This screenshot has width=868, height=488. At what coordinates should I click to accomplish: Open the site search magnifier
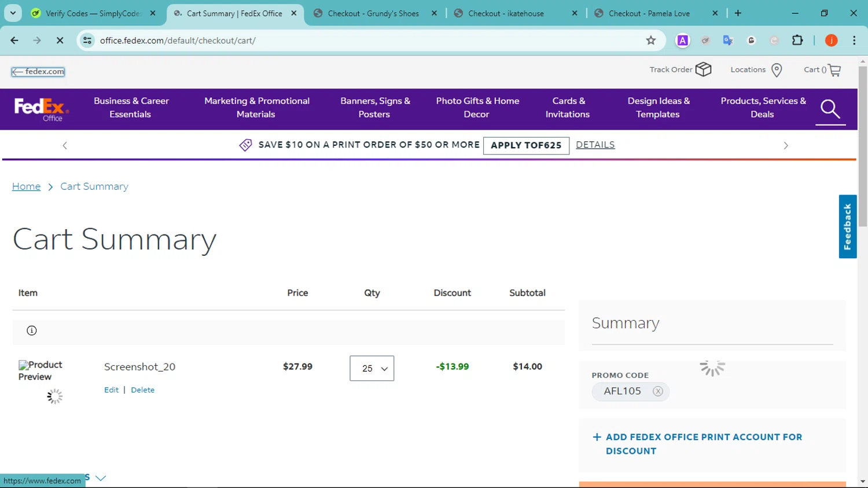click(x=830, y=109)
